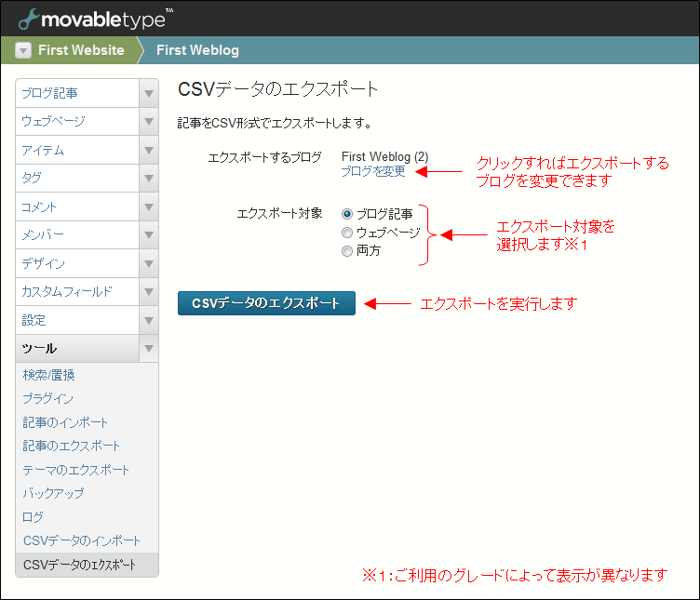Go to First Weblog breadcrumb
The image size is (700, 600).
coord(197,50)
